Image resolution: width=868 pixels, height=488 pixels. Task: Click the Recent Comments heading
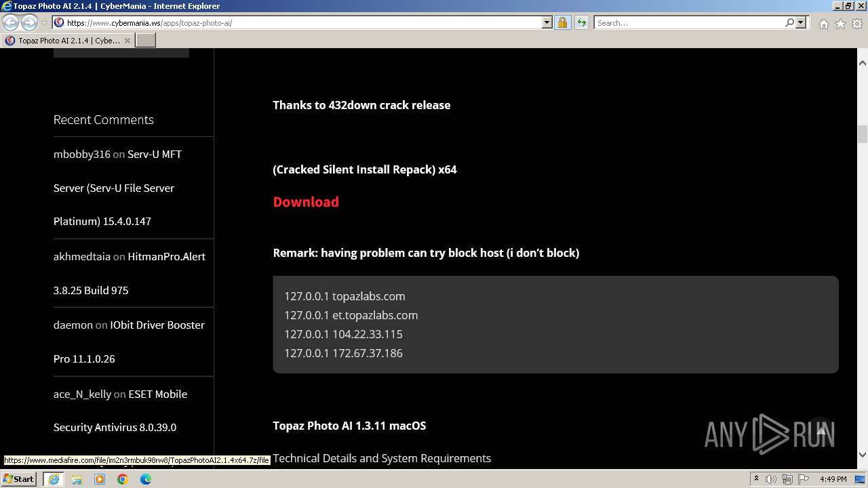[104, 120]
